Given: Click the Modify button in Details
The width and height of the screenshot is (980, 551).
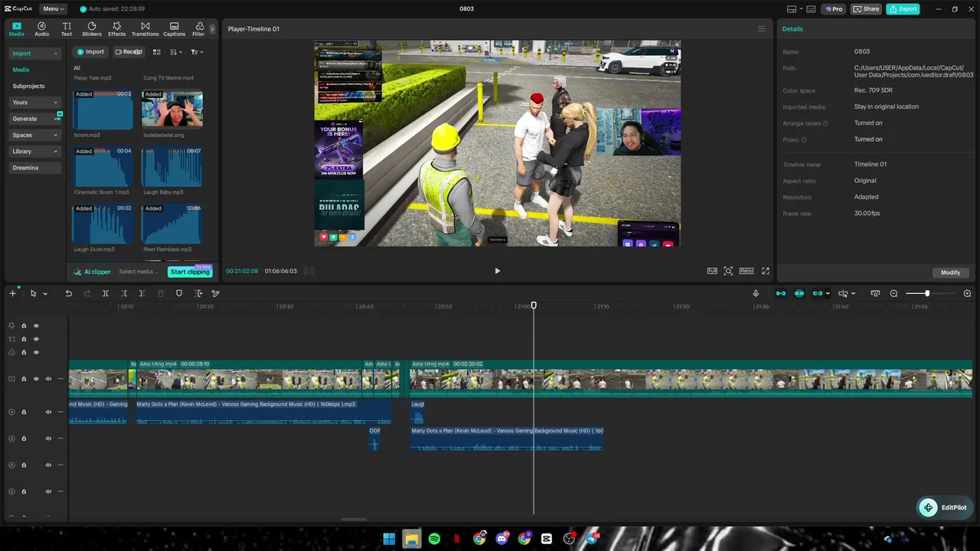Looking at the screenshot, I should pos(950,272).
